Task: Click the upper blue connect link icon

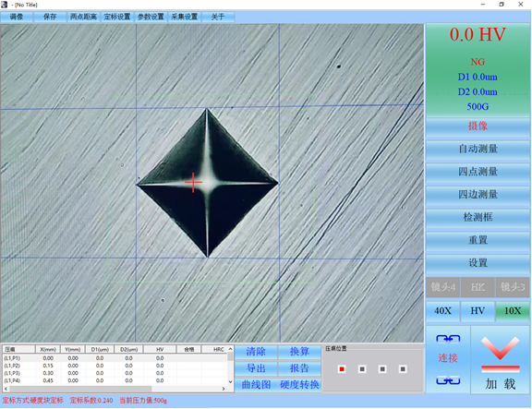Action: (448, 339)
